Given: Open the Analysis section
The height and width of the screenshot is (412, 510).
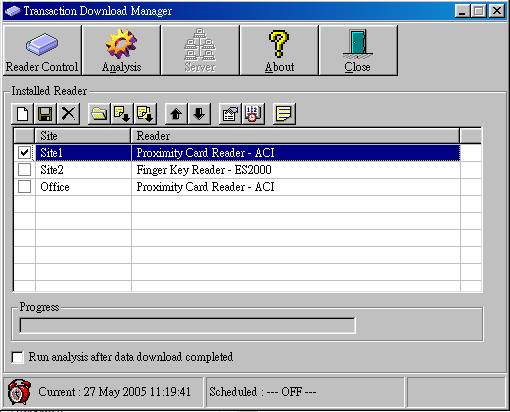Looking at the screenshot, I should click(x=121, y=50).
